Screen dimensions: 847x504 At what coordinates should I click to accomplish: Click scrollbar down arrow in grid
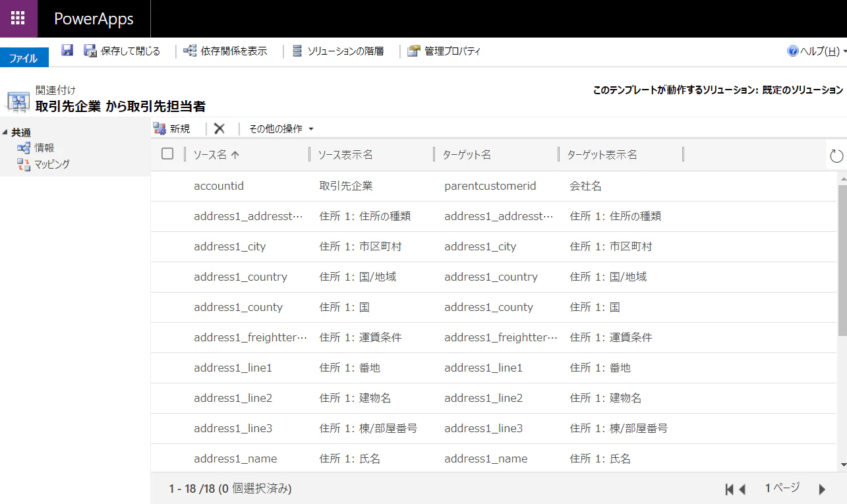[x=842, y=464]
